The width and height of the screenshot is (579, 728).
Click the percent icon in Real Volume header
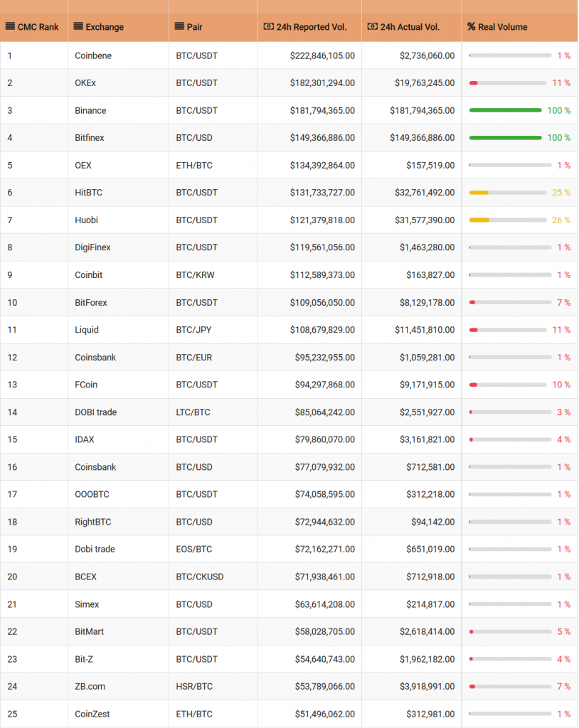pos(471,26)
